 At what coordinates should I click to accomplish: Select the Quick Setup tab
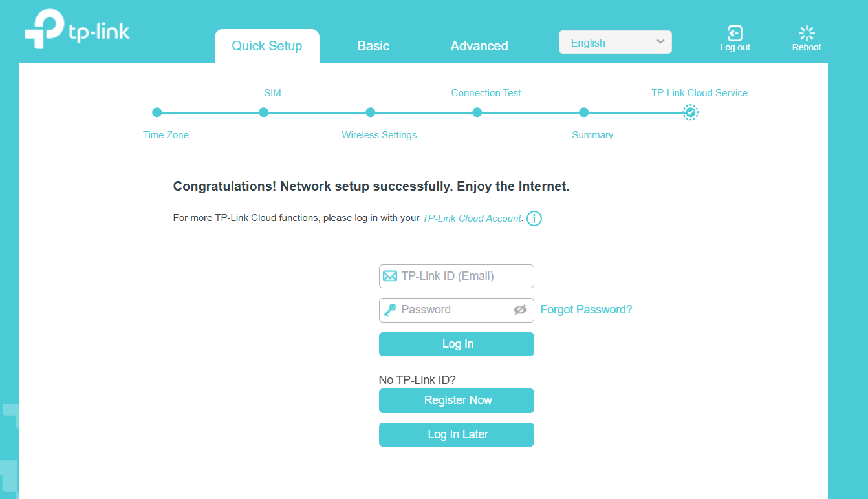click(267, 46)
